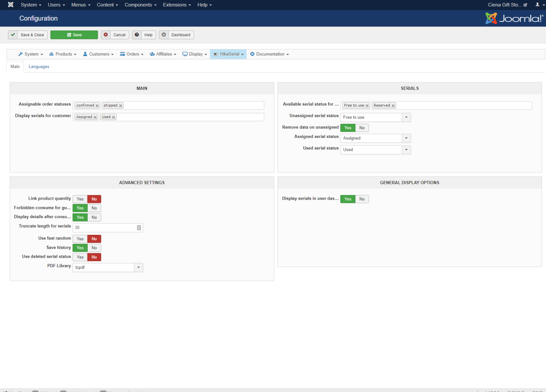Expand the HikaShop System submenu
This screenshot has height=392, width=546.
click(x=31, y=54)
